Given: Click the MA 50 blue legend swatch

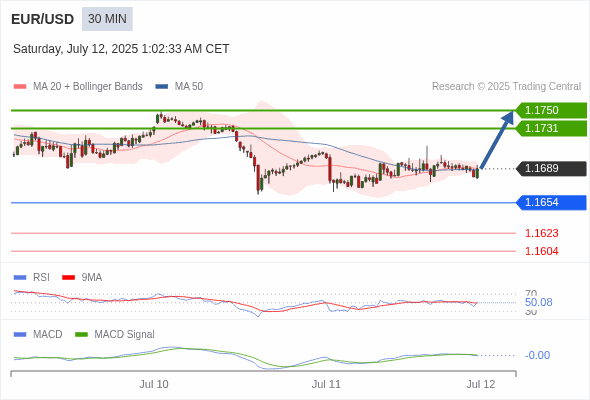Looking at the screenshot, I should pyautogui.click(x=162, y=87).
